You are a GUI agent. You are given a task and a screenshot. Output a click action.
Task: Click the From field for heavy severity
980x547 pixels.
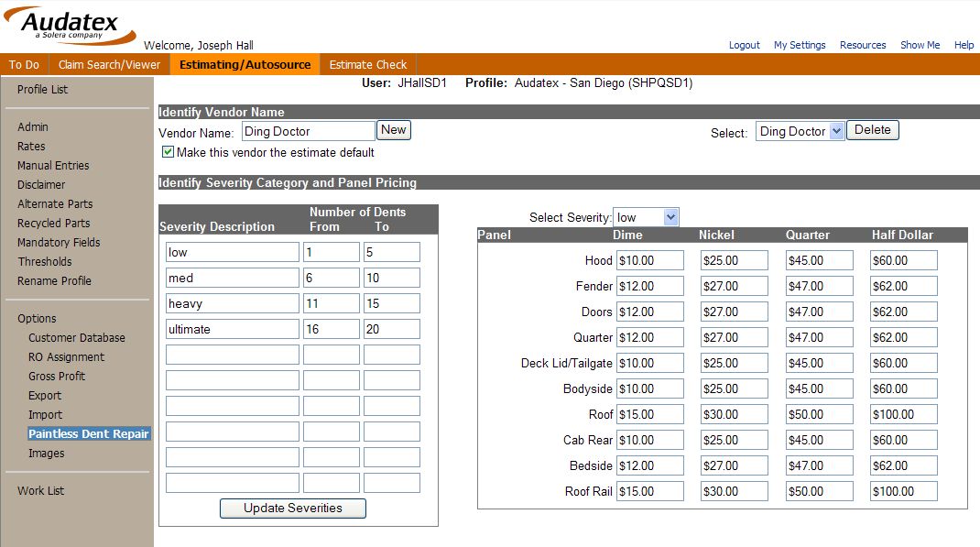click(332, 303)
